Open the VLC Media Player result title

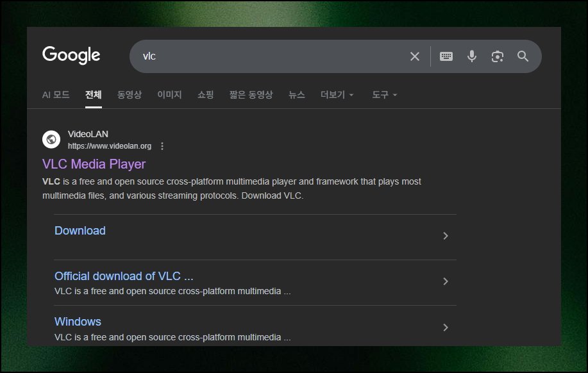pyautogui.click(x=94, y=164)
